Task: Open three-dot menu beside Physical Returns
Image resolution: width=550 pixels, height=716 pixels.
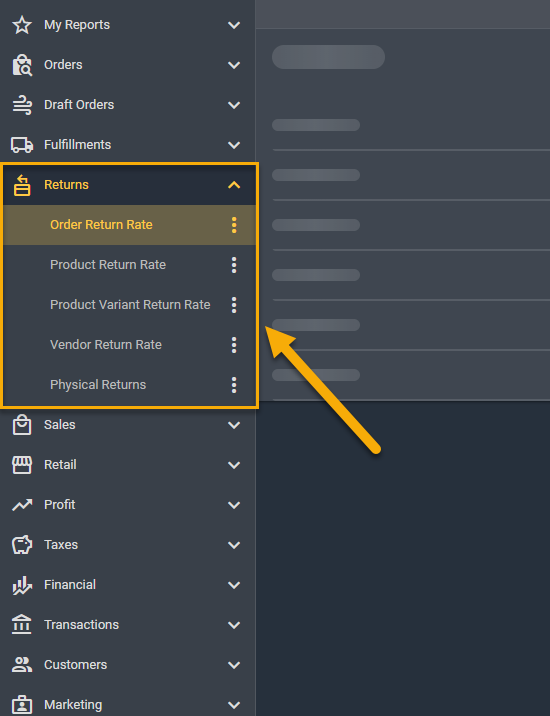Action: (234, 384)
